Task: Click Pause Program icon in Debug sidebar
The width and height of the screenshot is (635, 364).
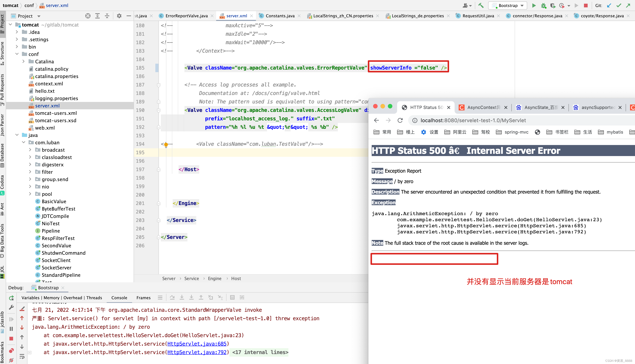Action: 11,329
